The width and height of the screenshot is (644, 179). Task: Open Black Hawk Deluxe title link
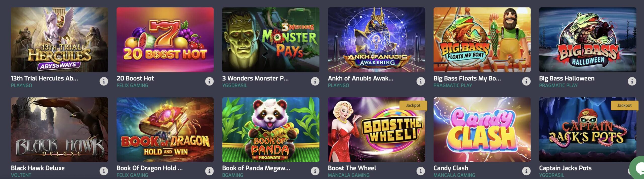38,168
